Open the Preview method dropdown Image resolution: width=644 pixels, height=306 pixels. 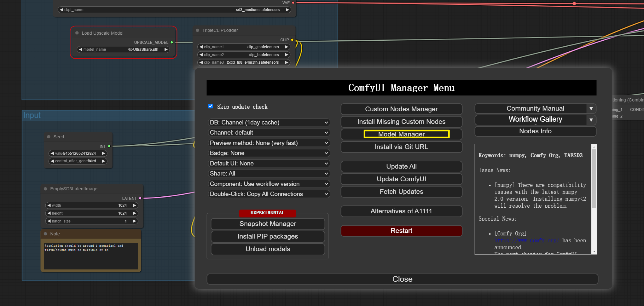[269, 143]
